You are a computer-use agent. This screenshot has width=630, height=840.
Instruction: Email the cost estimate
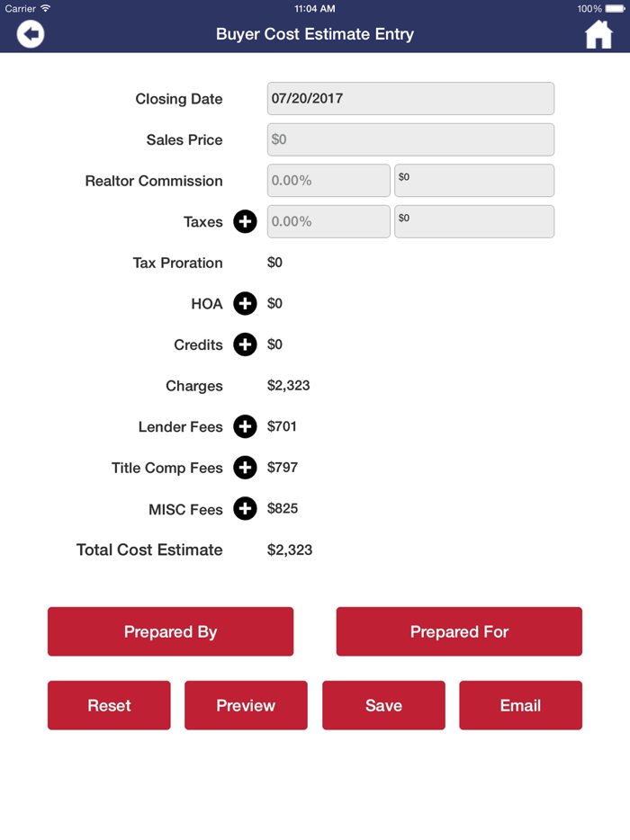tap(520, 705)
